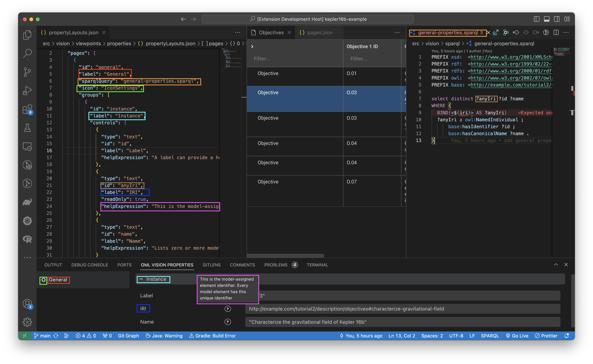Image resolution: width=593 pixels, height=364 pixels.
Task: Open the Explorer view in the activity bar
Action: [27, 35]
